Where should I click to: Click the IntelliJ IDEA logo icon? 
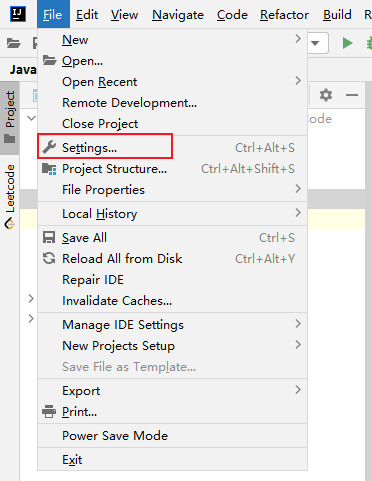(x=18, y=14)
